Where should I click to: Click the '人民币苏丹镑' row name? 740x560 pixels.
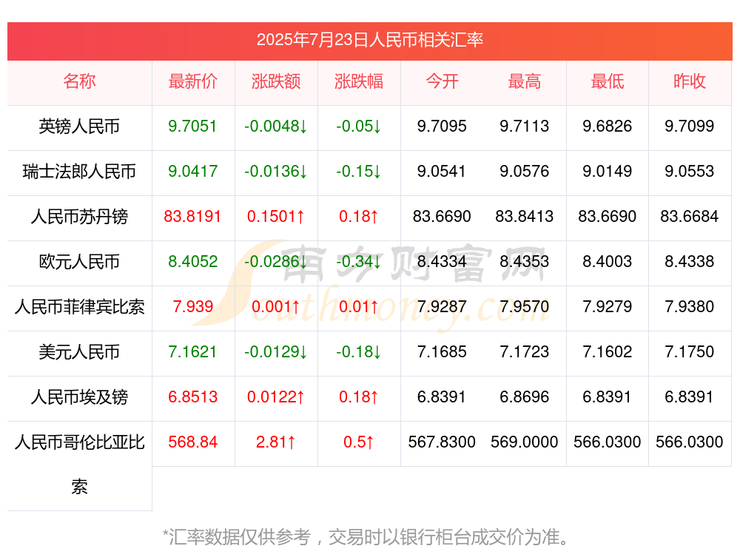point(79,217)
